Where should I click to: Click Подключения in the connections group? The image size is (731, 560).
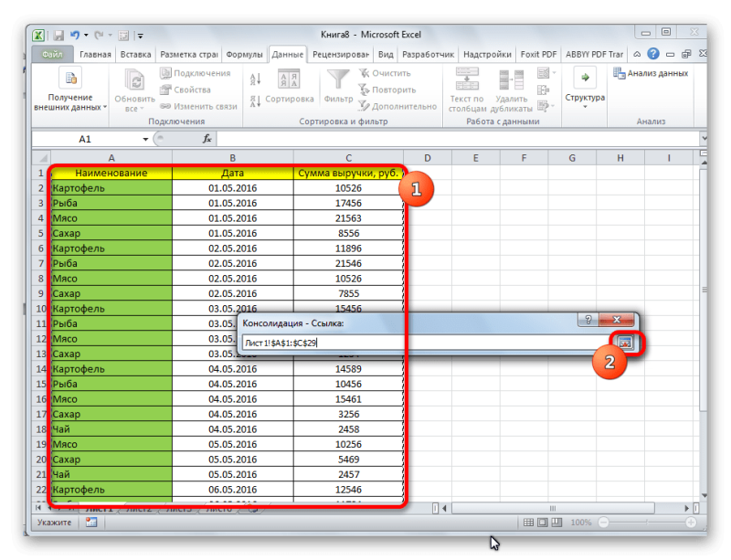(x=196, y=73)
